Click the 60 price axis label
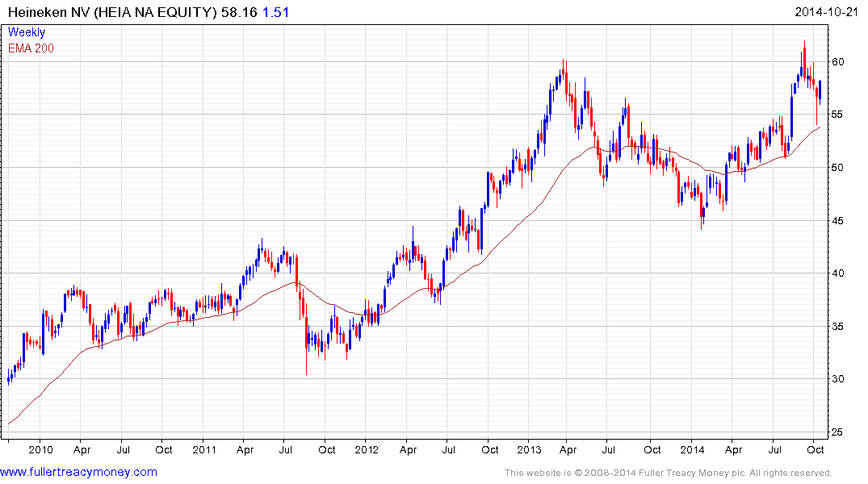Screen dimensions: 868x484 (x=838, y=62)
